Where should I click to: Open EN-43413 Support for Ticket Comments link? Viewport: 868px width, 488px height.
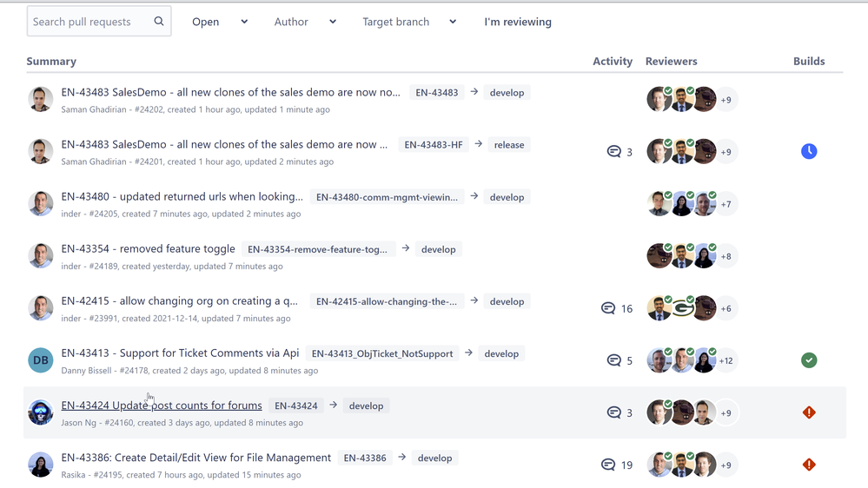click(x=180, y=353)
